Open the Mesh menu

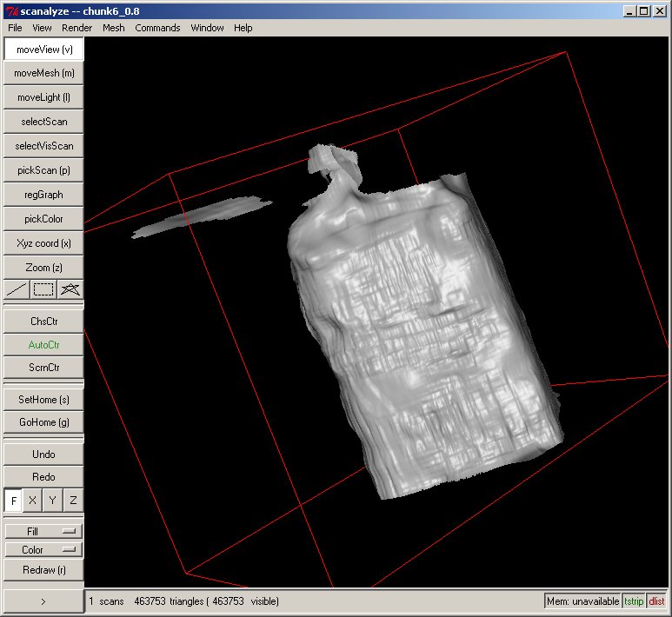[x=114, y=28]
